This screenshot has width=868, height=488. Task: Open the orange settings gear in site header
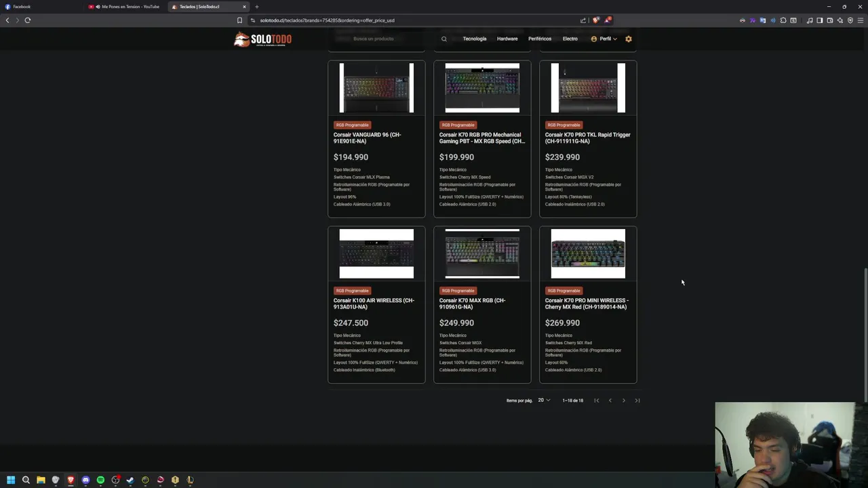tap(629, 39)
